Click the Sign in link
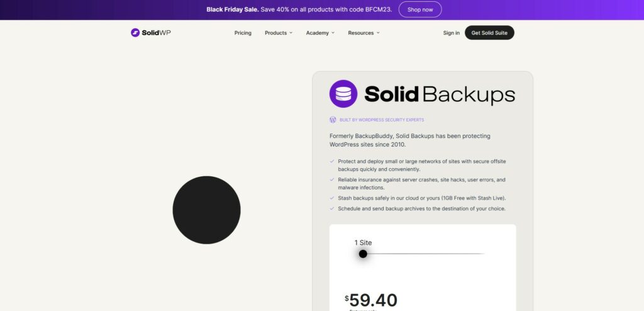 click(x=451, y=33)
